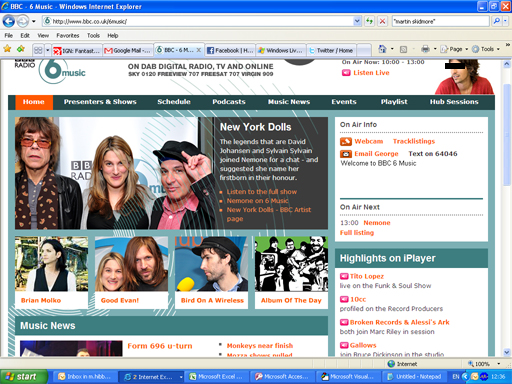Click the Listen Live link

tap(371, 73)
